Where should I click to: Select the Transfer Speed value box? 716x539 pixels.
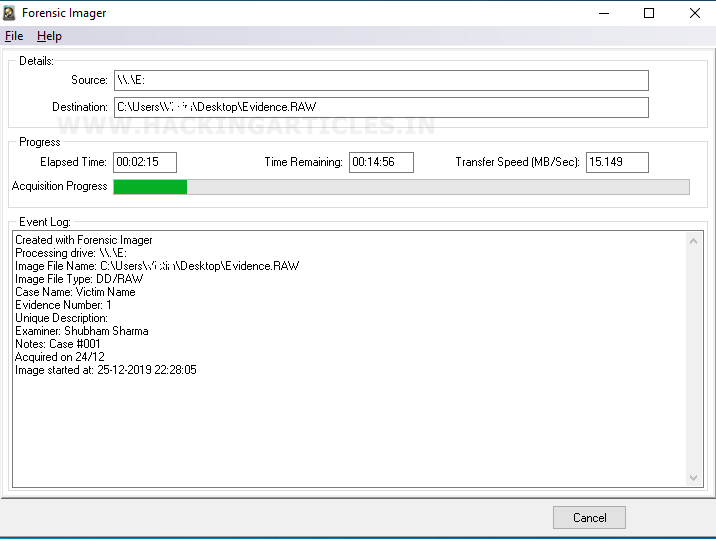tap(617, 162)
